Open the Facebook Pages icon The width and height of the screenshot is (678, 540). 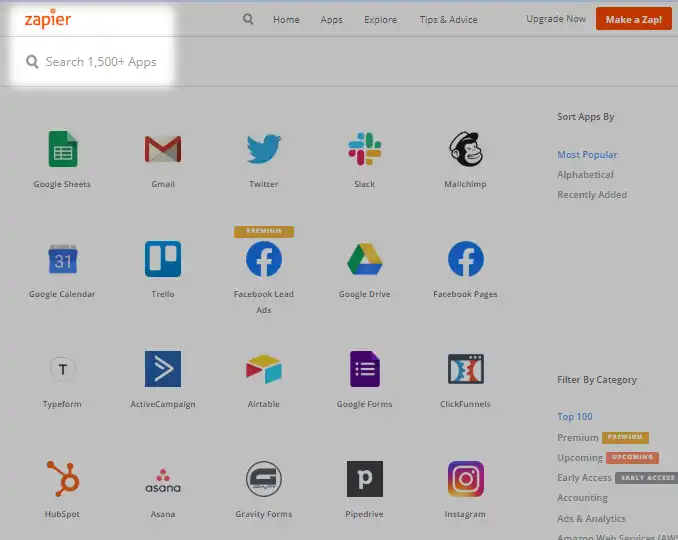coord(465,259)
